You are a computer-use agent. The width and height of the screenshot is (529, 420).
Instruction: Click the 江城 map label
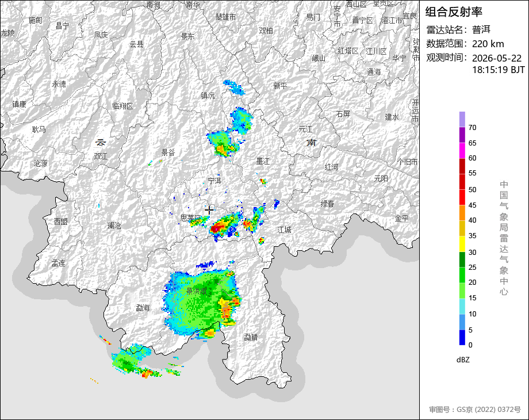click(x=284, y=230)
